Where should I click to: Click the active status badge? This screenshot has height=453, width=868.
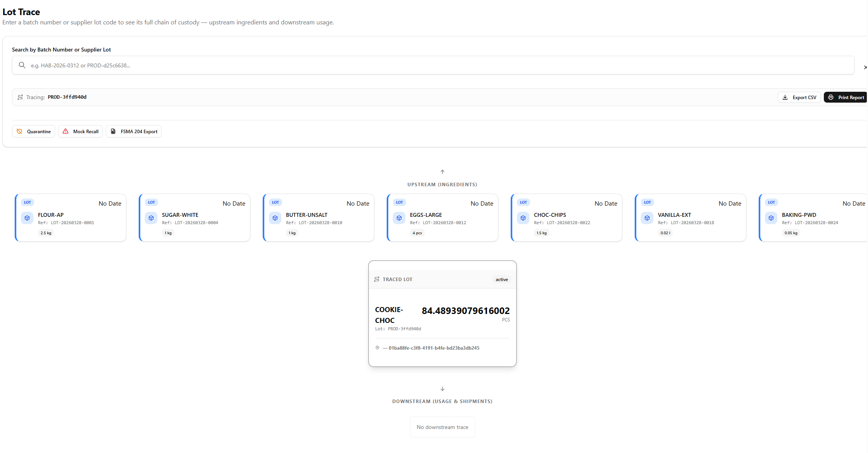click(501, 279)
